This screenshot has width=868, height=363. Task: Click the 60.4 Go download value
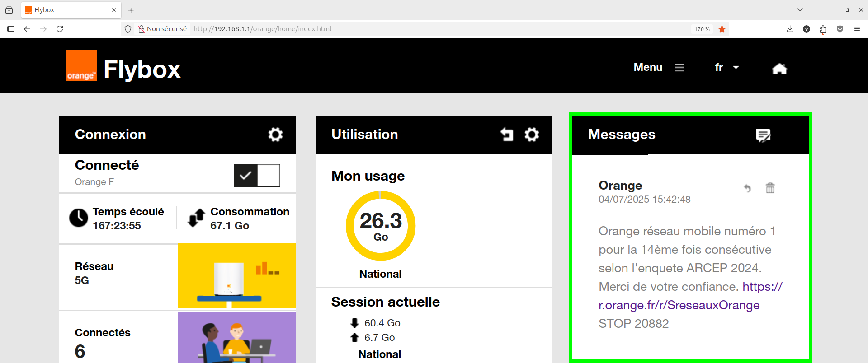click(382, 323)
